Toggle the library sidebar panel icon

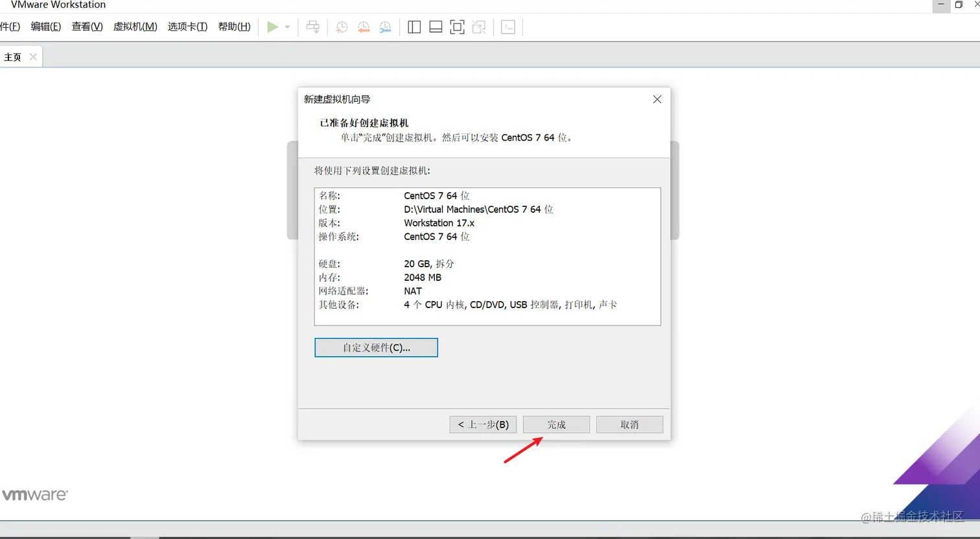pos(414,27)
